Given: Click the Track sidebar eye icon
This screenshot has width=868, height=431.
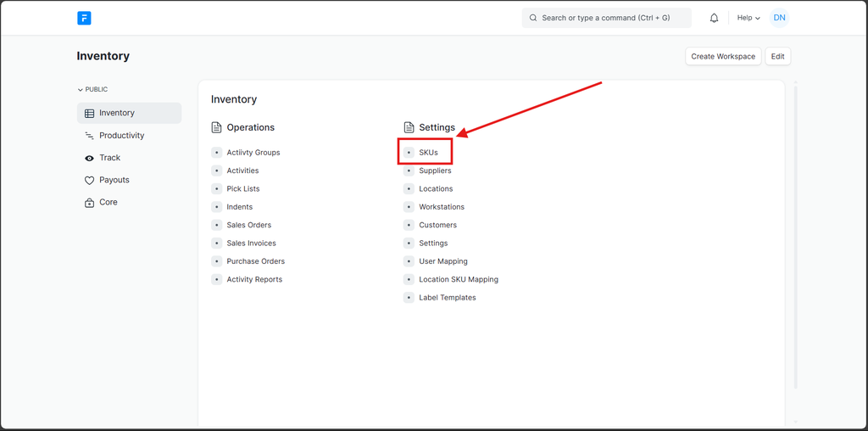Looking at the screenshot, I should (x=89, y=158).
